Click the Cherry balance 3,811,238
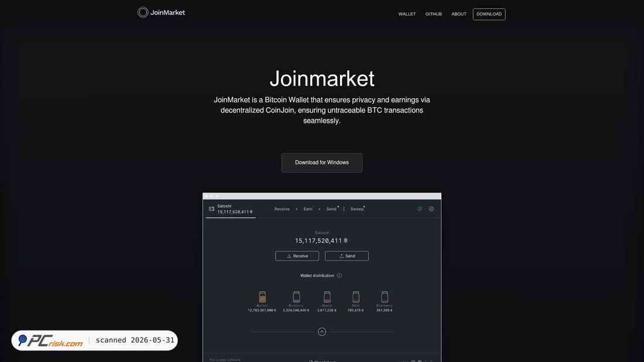 [327, 311]
